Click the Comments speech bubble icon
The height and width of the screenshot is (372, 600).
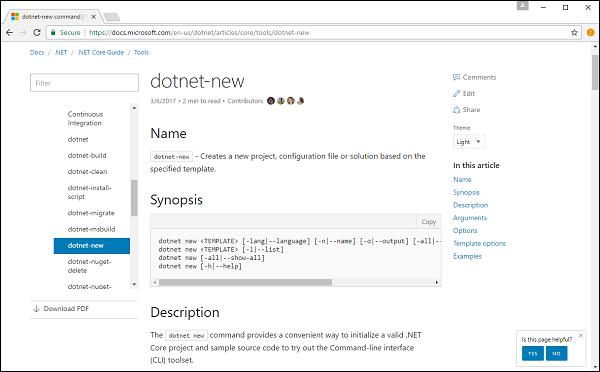(x=457, y=77)
